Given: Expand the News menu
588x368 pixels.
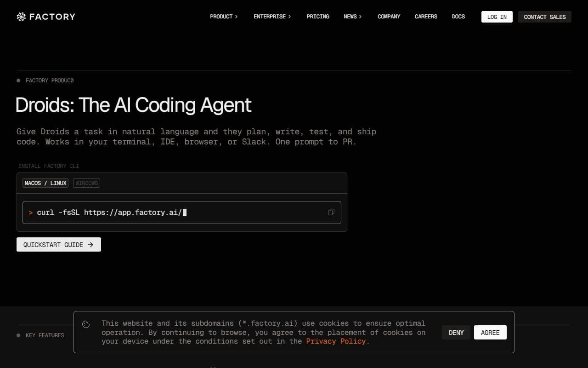Looking at the screenshot, I should [x=352, y=17].
